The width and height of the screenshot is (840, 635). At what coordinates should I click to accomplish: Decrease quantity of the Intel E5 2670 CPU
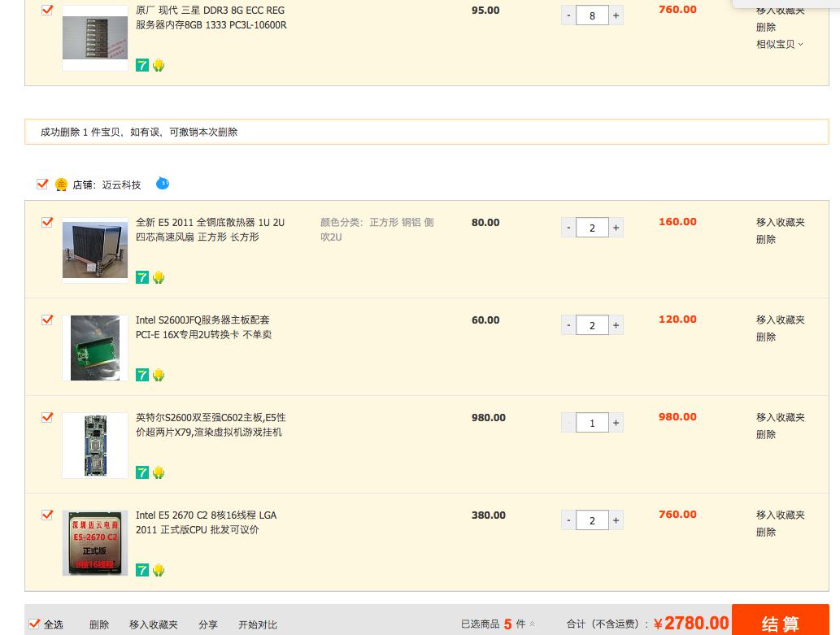pos(568,520)
